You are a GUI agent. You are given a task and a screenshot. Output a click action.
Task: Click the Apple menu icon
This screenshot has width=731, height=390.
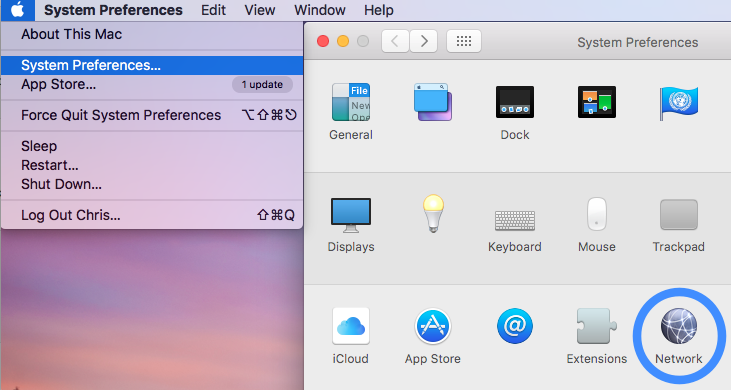coord(18,10)
